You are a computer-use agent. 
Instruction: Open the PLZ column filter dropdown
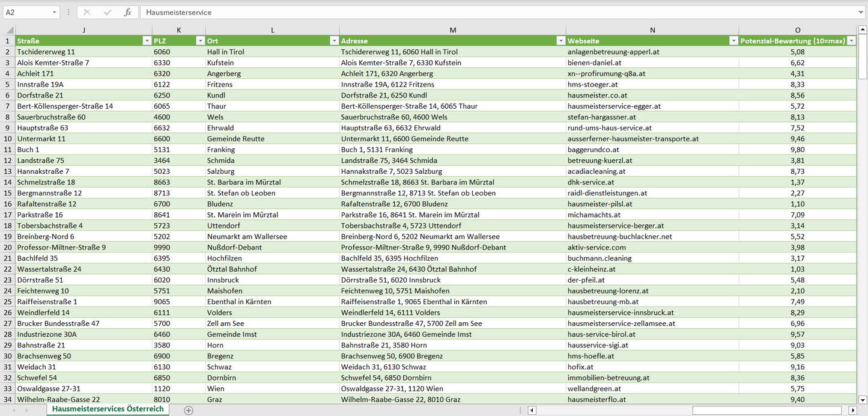pyautogui.click(x=200, y=41)
